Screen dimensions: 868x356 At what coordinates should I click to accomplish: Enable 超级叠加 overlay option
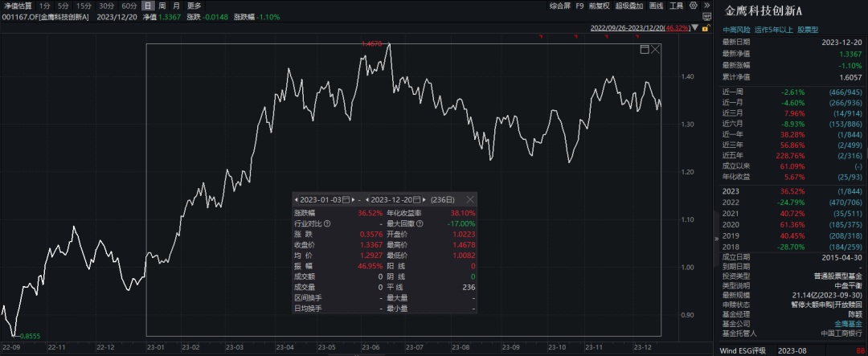(629, 6)
